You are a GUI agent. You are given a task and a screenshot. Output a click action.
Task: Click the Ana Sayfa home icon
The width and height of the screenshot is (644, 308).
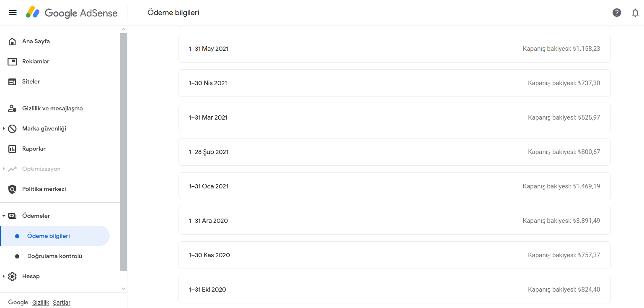[12, 41]
